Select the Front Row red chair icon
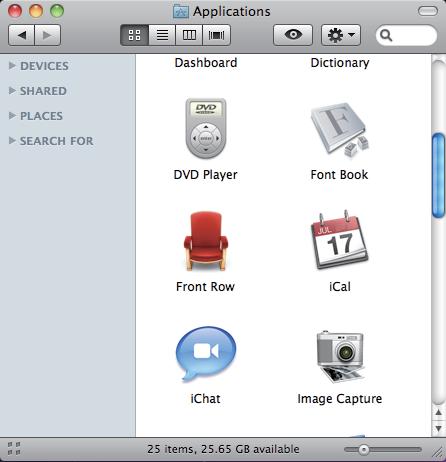 click(x=206, y=240)
